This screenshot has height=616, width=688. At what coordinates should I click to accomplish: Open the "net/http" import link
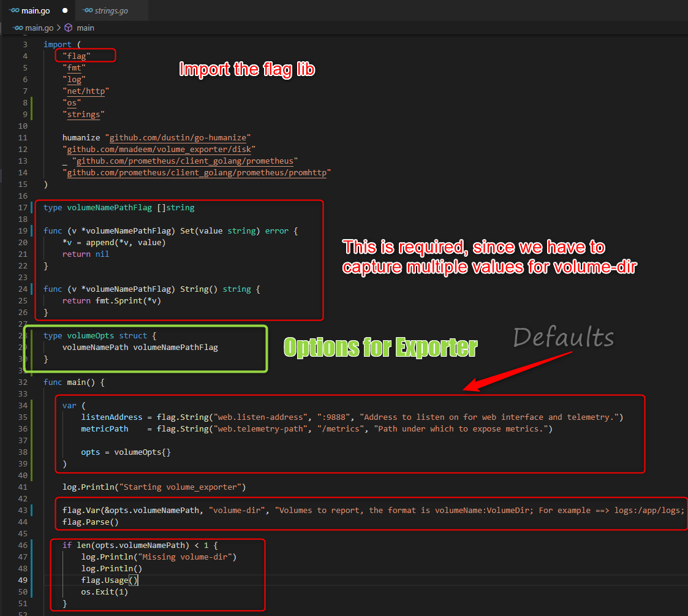[88, 91]
